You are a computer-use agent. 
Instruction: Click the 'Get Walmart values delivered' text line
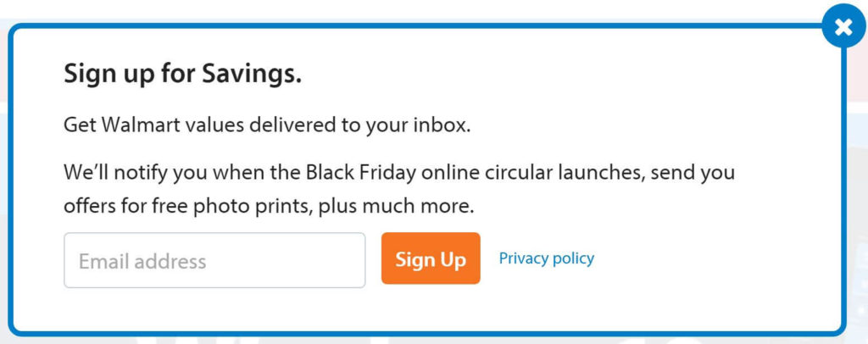(x=267, y=125)
